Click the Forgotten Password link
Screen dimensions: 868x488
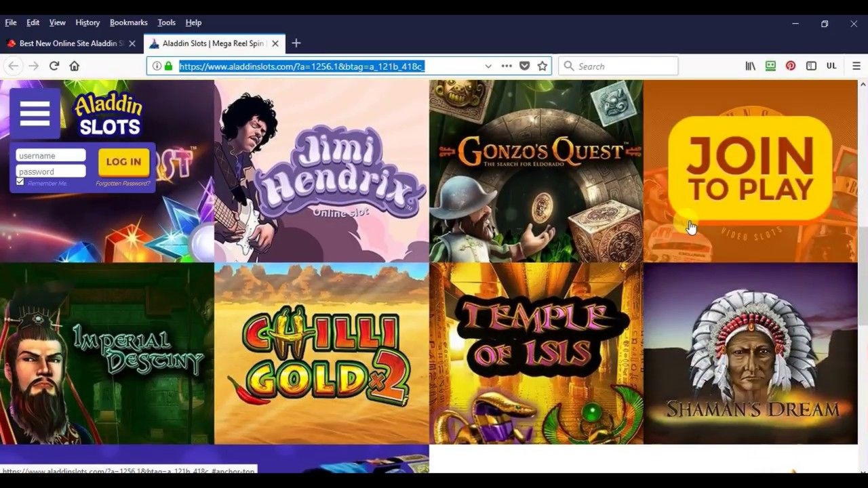[123, 184]
